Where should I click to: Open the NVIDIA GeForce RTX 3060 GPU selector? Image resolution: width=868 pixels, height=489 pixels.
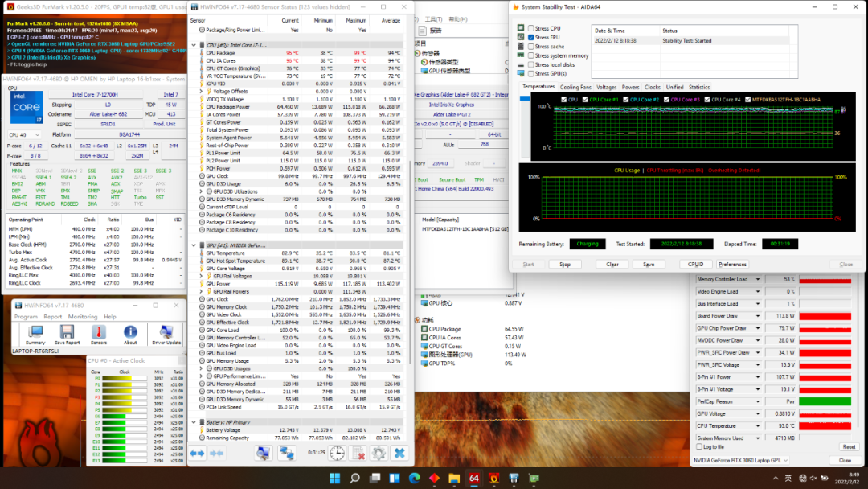pos(741,460)
